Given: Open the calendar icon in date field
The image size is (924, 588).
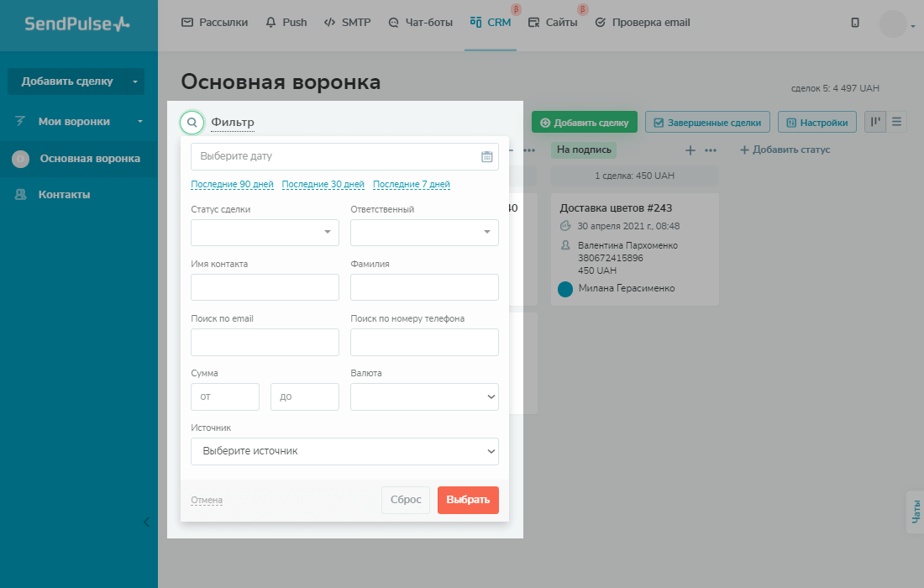Looking at the screenshot, I should pos(486,156).
